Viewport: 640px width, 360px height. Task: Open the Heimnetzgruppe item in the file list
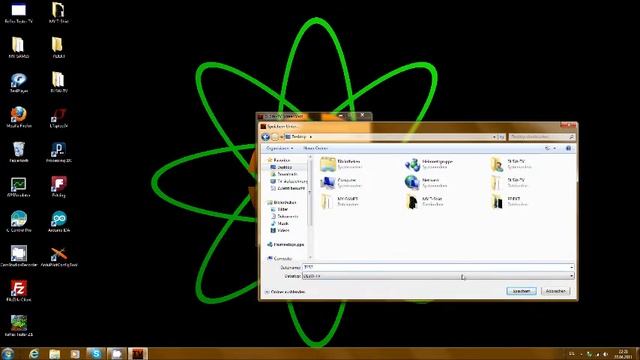pyautogui.click(x=429, y=164)
